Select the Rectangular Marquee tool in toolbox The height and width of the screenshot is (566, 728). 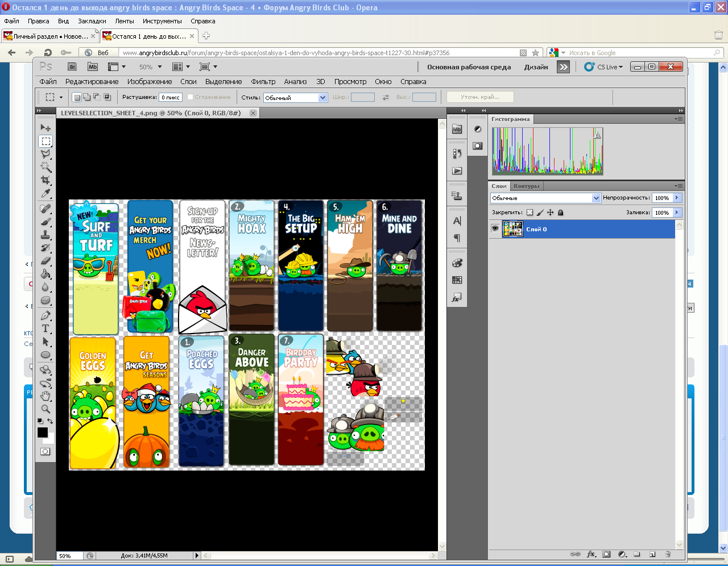[x=45, y=141]
